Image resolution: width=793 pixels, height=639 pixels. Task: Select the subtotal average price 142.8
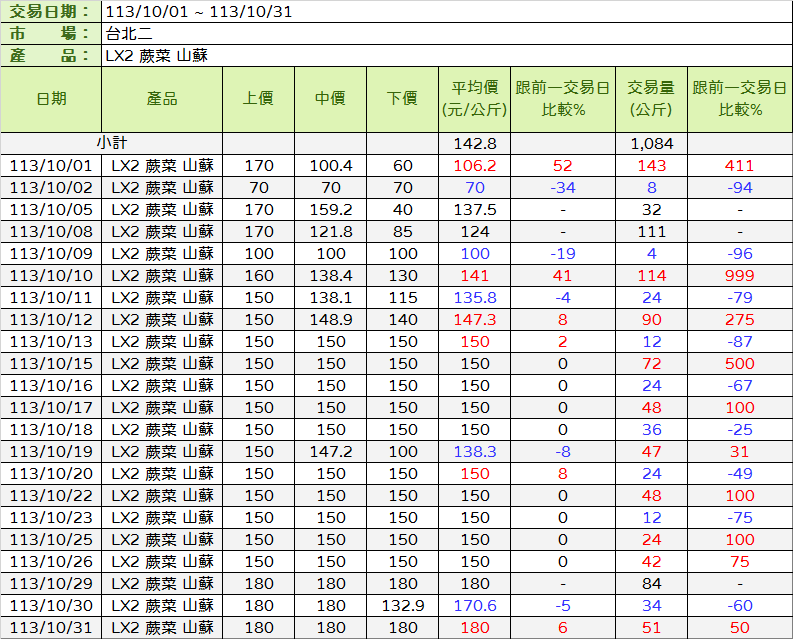(475, 143)
